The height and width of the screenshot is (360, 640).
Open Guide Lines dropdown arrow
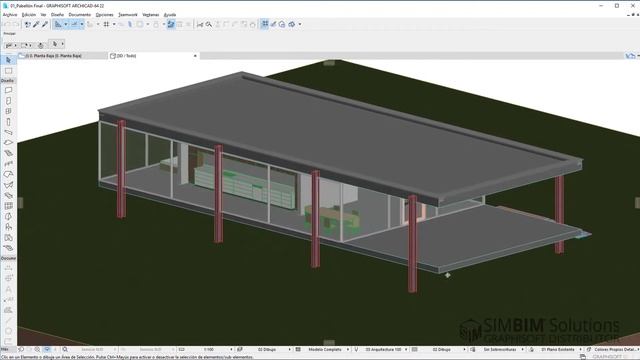tap(65, 24)
